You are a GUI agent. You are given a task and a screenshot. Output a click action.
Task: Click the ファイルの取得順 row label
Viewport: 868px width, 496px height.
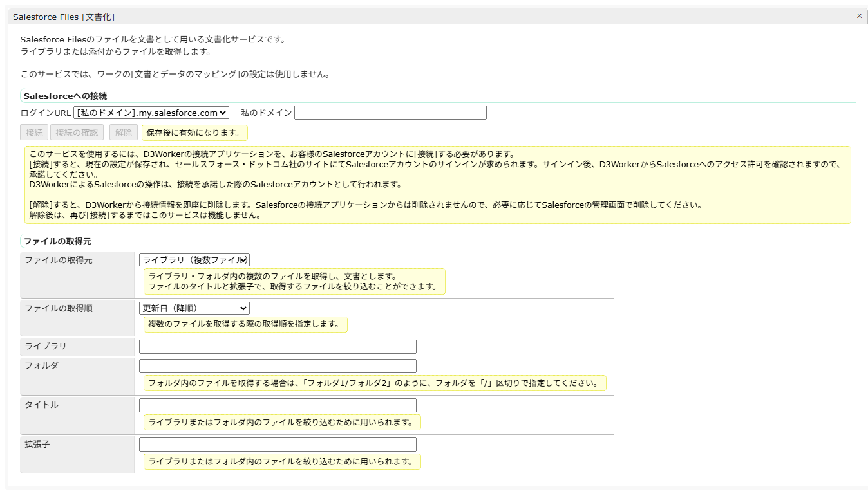pos(59,308)
